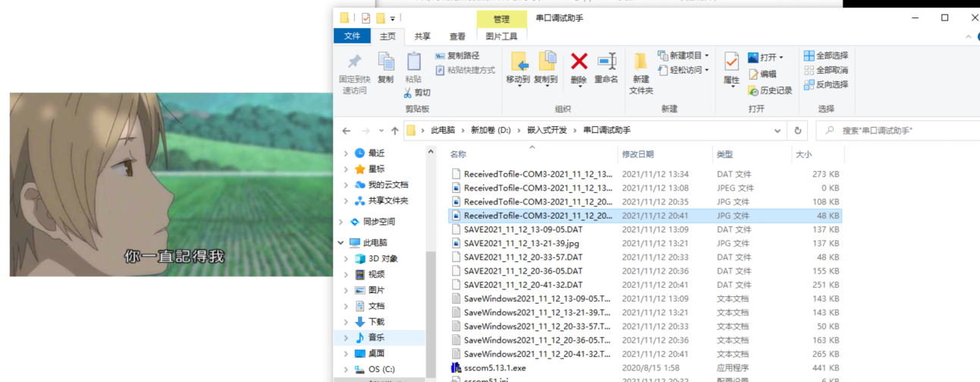This screenshot has width=980, height=382.
Task: Switch to the 图片工具 tab
Action: pos(501,36)
